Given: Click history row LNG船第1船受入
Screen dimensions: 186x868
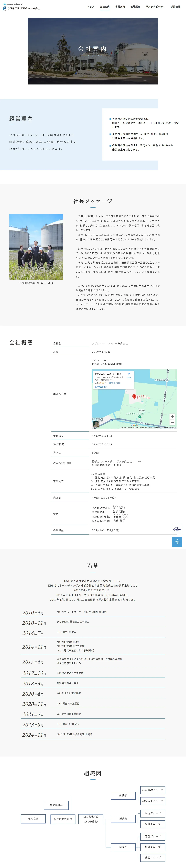Looking at the screenshot, I should pos(66,632).
